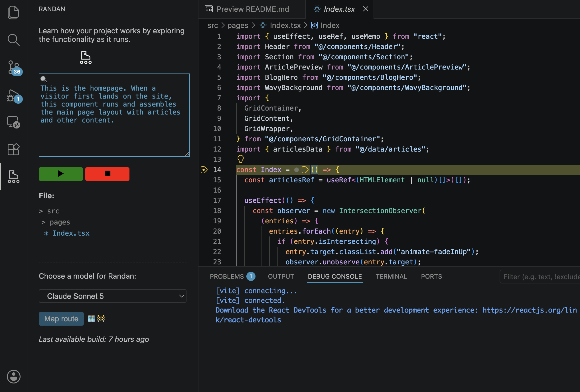This screenshot has width=580, height=392.
Task: Click the Index symbol breadcrumb segment
Action: tap(330, 25)
